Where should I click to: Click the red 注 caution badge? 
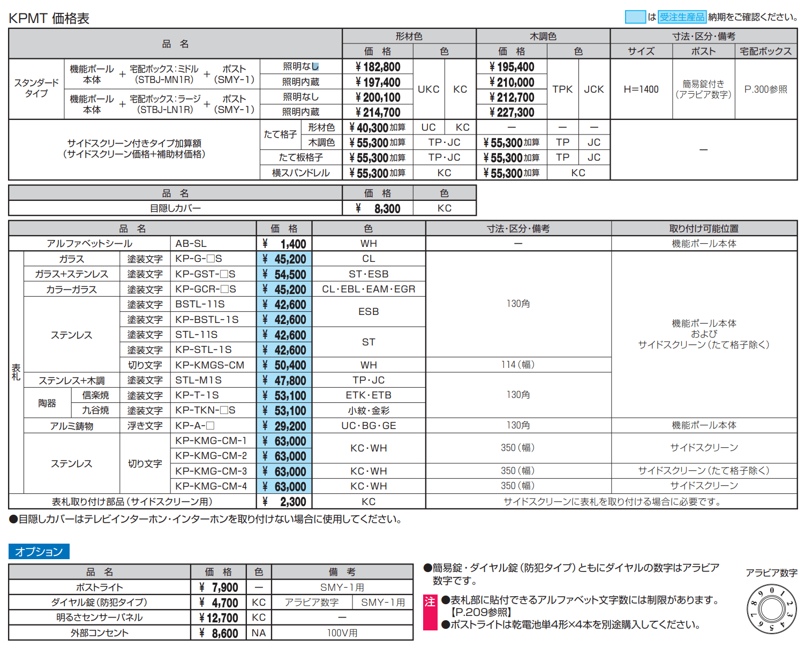coord(430,612)
